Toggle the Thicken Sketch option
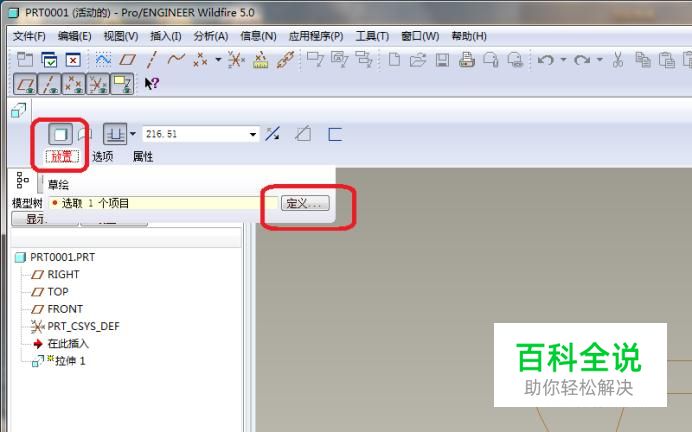This screenshot has width=692, height=432. pos(335,134)
